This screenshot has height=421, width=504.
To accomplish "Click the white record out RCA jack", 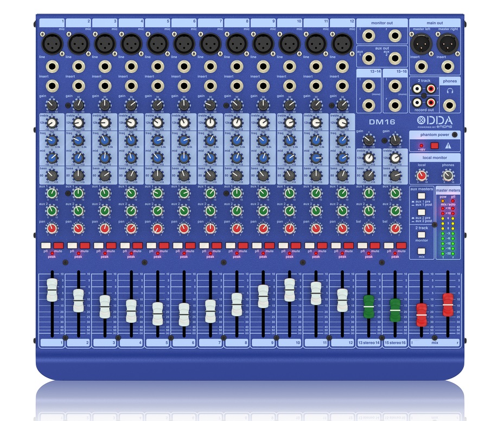I will pyautogui.click(x=417, y=103).
